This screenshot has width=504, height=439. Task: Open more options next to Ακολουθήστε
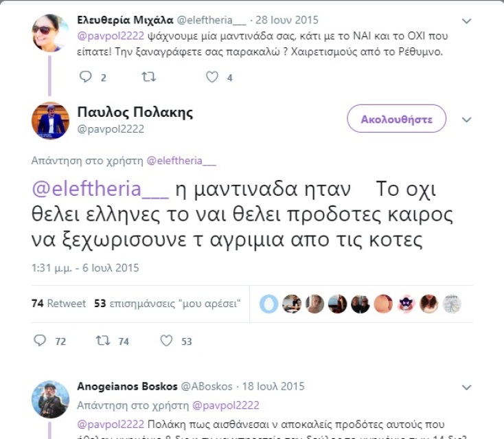pos(467,119)
